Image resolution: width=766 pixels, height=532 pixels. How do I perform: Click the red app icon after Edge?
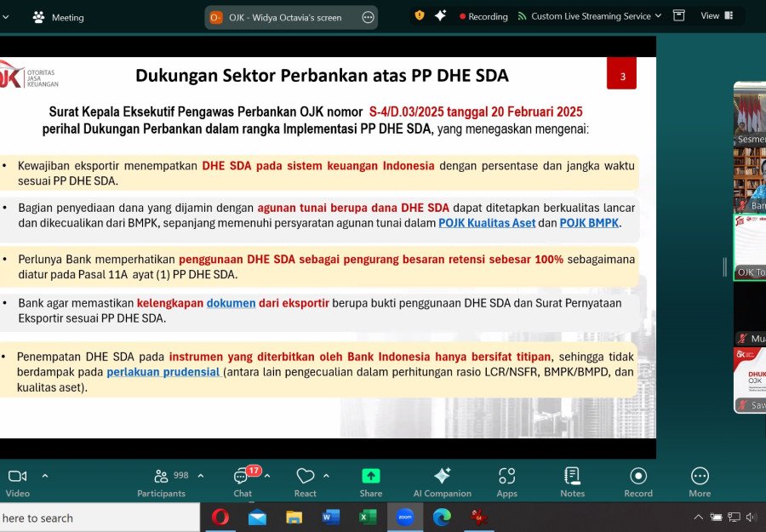(x=478, y=518)
